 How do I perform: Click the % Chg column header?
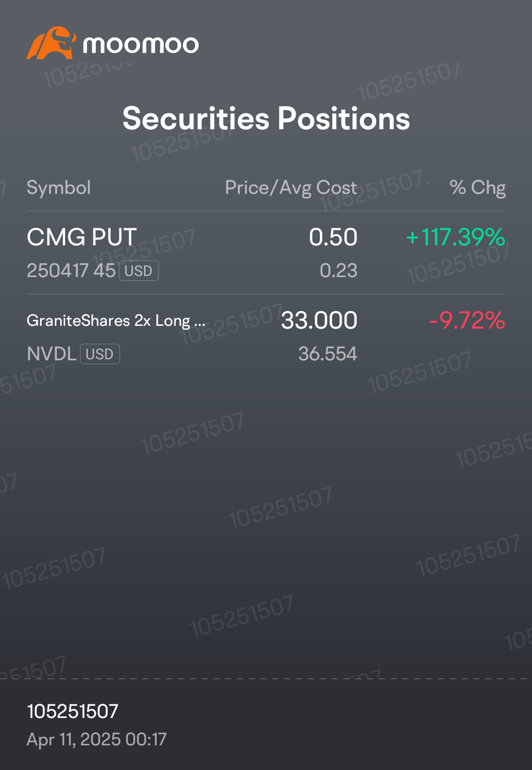pos(477,188)
